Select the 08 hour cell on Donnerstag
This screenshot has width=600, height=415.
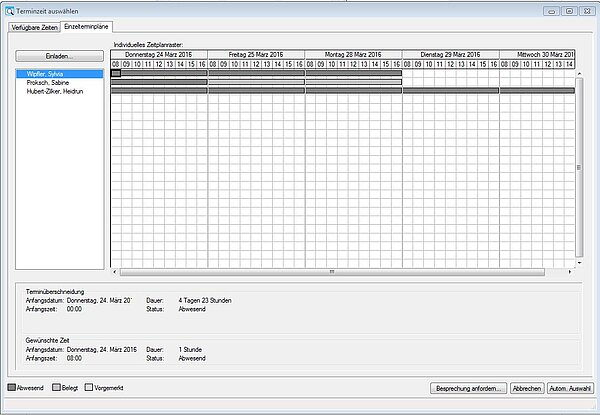pos(116,63)
